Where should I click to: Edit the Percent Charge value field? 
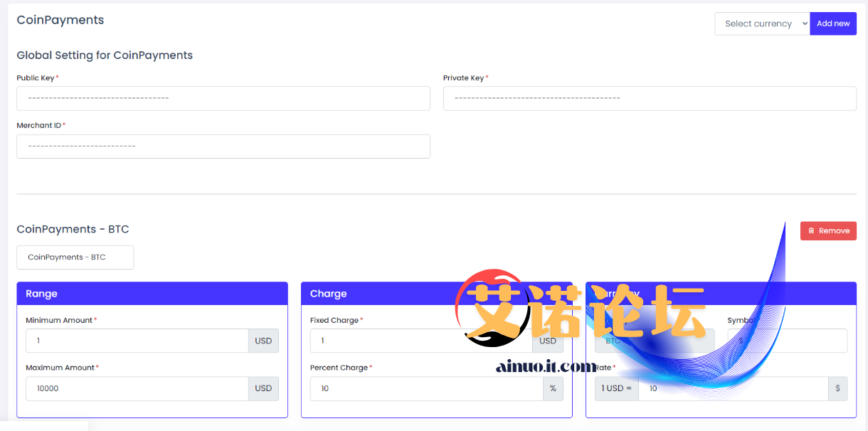coord(427,388)
